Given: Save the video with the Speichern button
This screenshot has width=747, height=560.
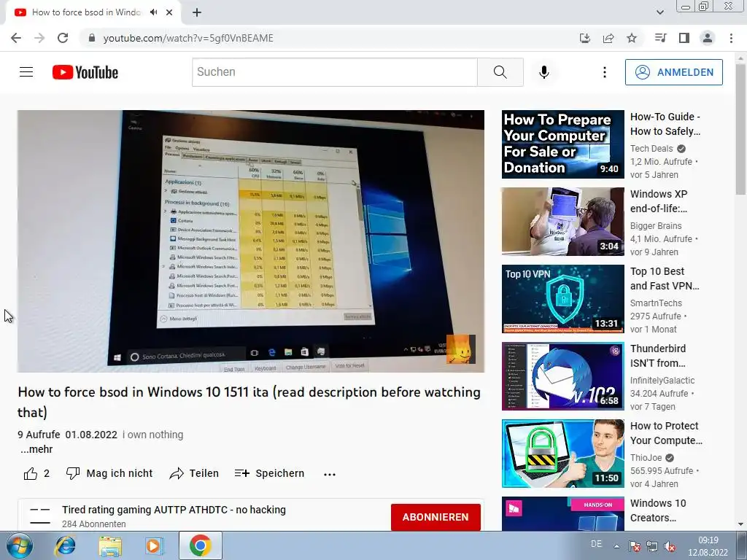Looking at the screenshot, I should point(270,473).
